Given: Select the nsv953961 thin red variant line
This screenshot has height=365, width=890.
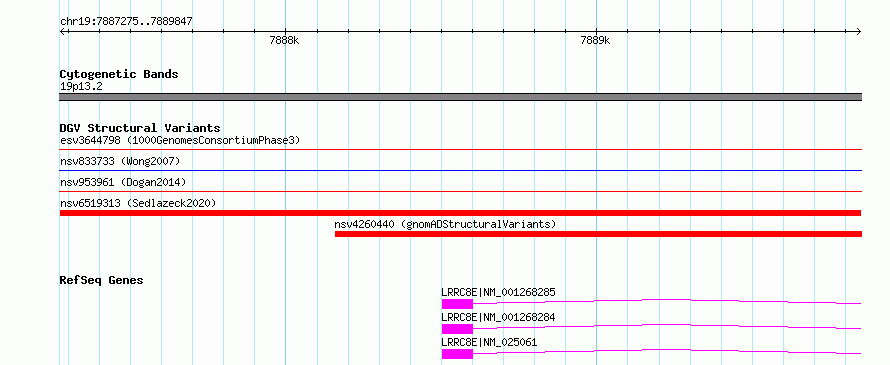Looking at the screenshot, I should click(461, 191).
